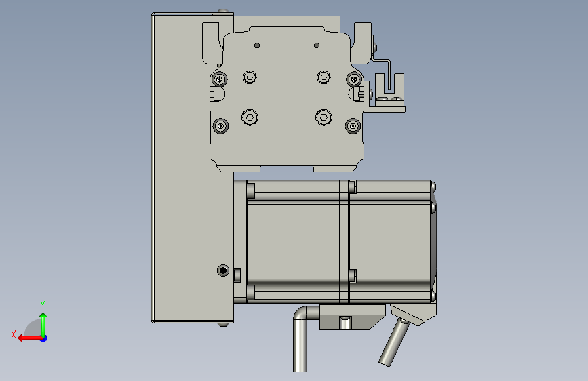The image size is (588, 381).
Task: Select the upper-right hex socket bolt on the carriage
Action: [x=324, y=77]
